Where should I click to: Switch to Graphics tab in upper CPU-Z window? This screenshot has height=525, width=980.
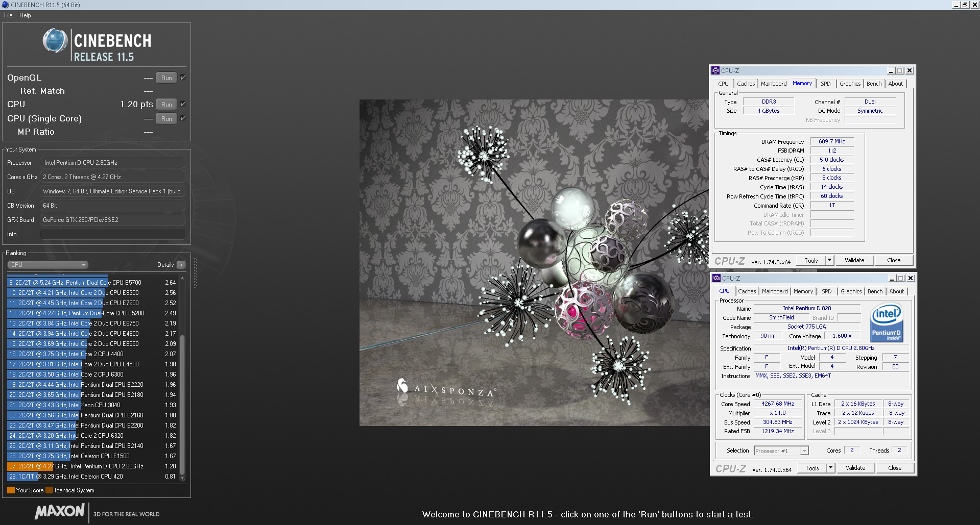850,84
